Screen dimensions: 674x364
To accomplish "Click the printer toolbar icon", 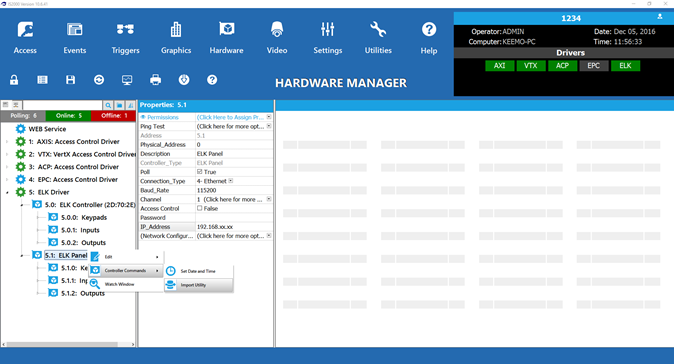I will (156, 80).
